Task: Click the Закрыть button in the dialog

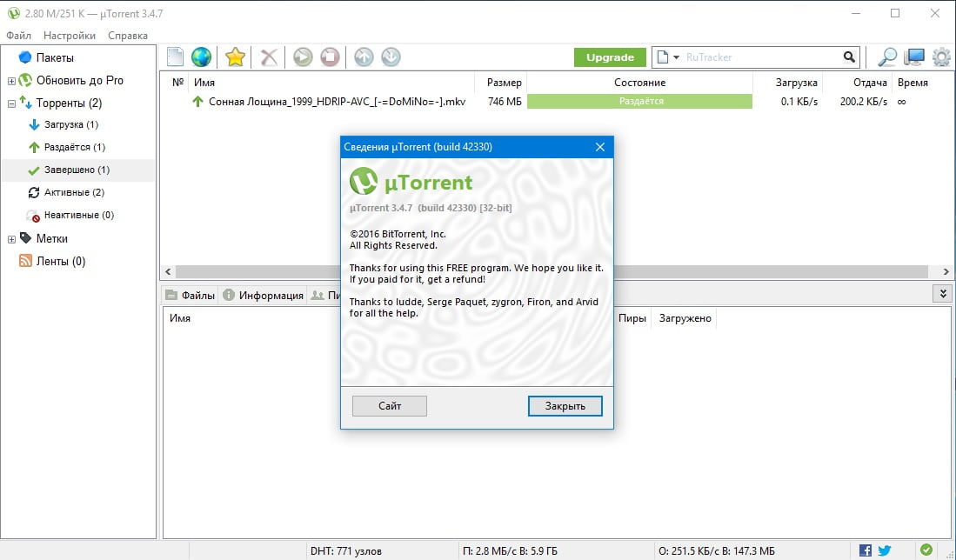Action: pyautogui.click(x=565, y=406)
